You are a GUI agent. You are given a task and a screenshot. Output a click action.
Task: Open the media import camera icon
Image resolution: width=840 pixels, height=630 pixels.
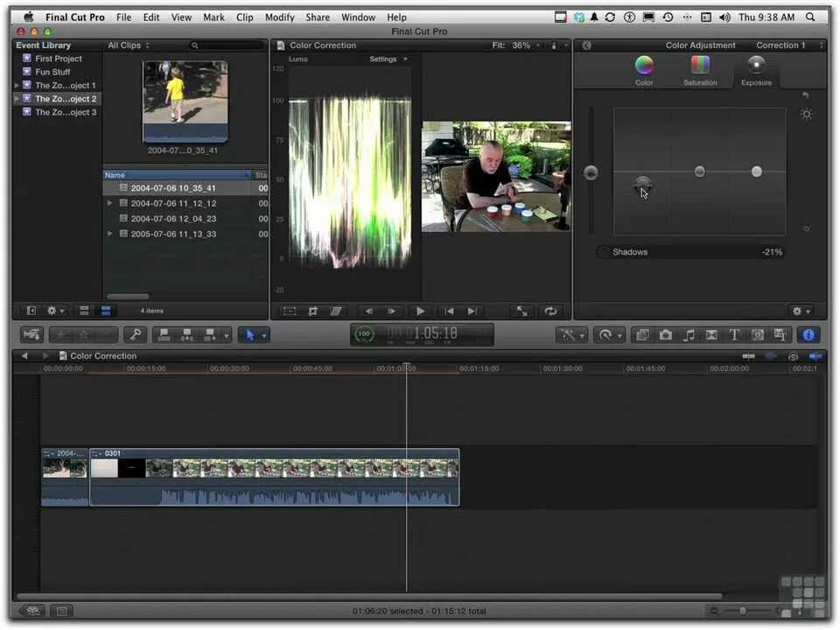(x=31, y=335)
